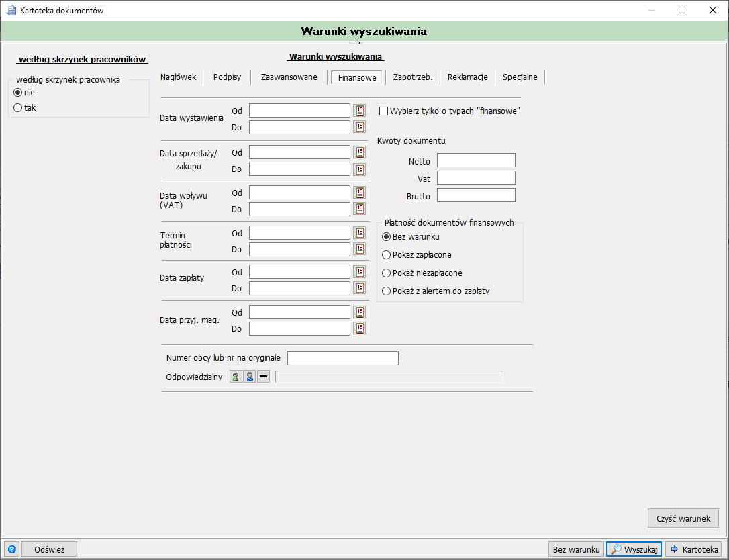This screenshot has height=560, width=729.
Task: Switch to Podpisy tab
Action: pos(227,77)
